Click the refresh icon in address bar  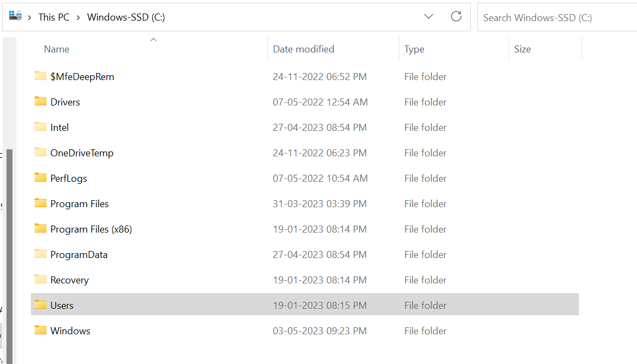(x=456, y=16)
